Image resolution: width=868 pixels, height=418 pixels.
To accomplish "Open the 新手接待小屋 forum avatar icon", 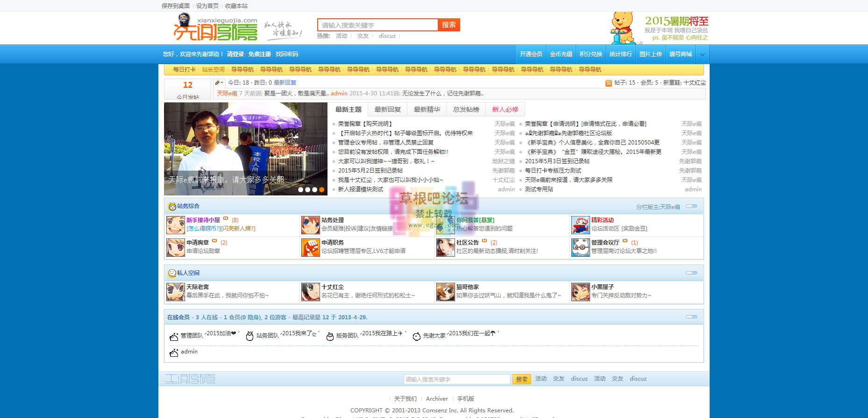I will click(x=176, y=225).
